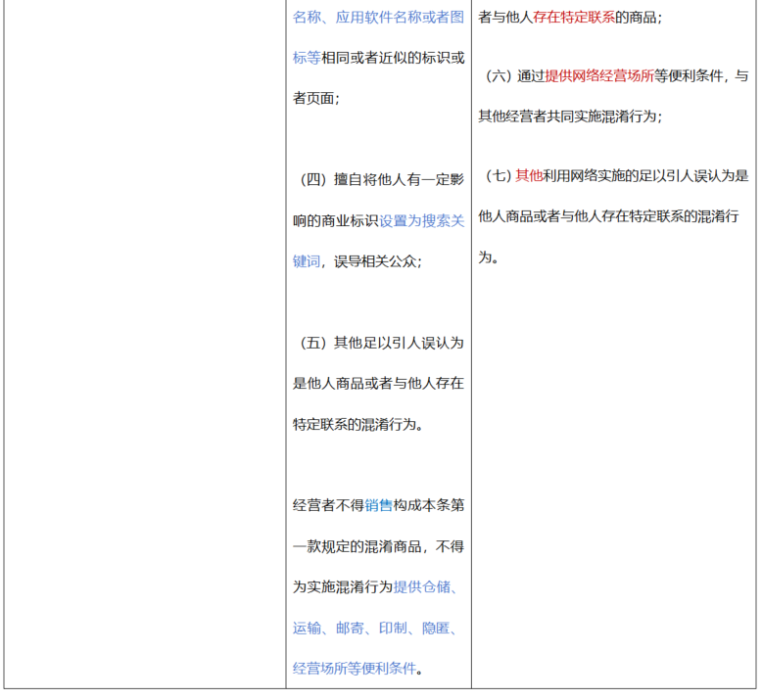Click blue line '运输、邮寄、印制、隐匿、'

pyautogui.click(x=375, y=629)
